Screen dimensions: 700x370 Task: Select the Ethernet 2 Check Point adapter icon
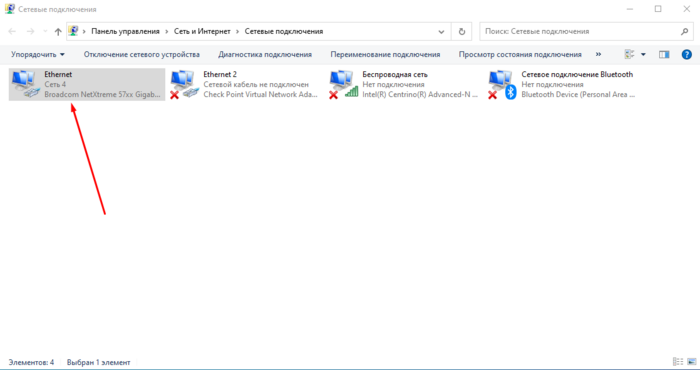tap(184, 84)
